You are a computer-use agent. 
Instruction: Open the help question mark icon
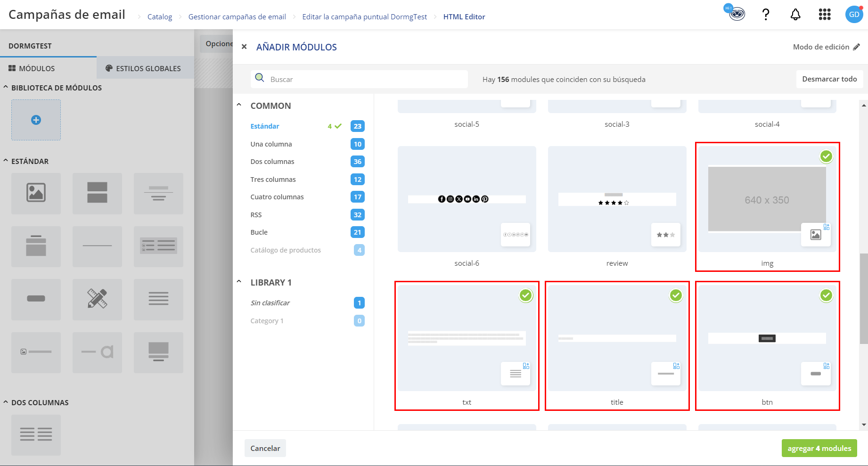(766, 15)
